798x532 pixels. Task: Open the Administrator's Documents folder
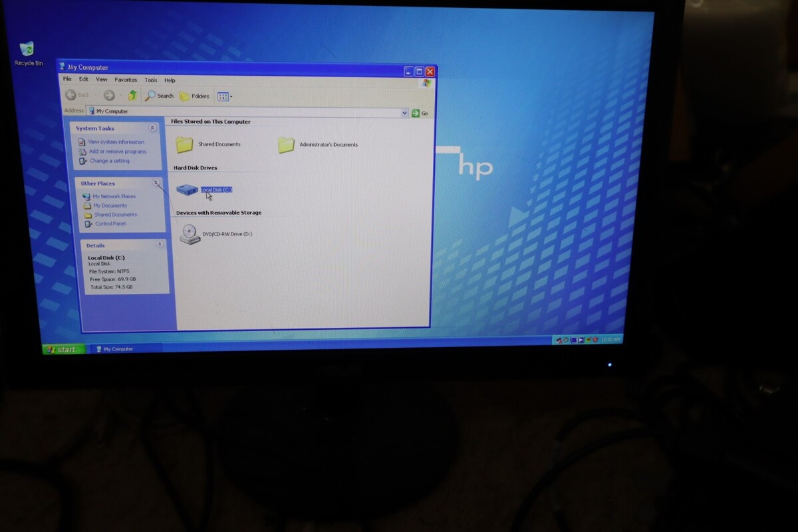point(286,145)
